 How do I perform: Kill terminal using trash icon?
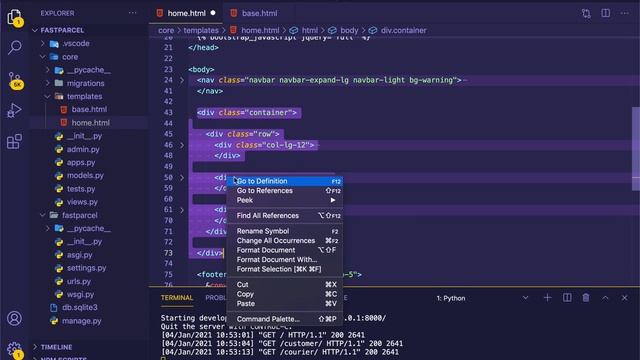click(x=586, y=298)
